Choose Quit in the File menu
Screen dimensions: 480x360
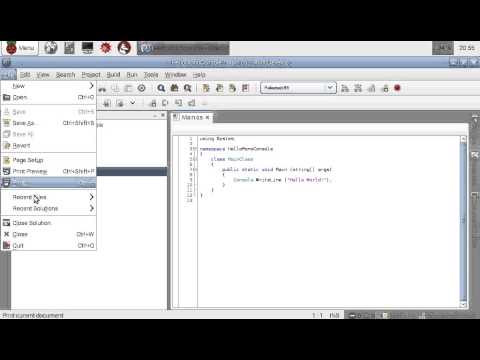tap(49, 246)
